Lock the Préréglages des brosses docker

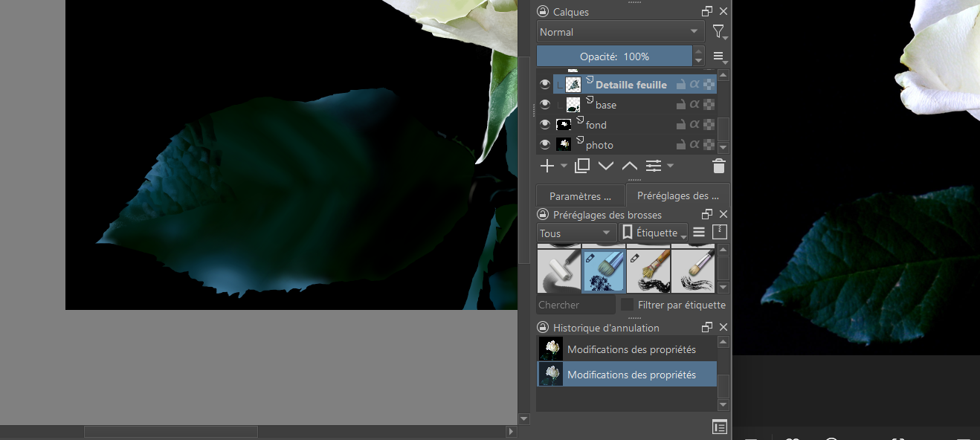point(543,215)
